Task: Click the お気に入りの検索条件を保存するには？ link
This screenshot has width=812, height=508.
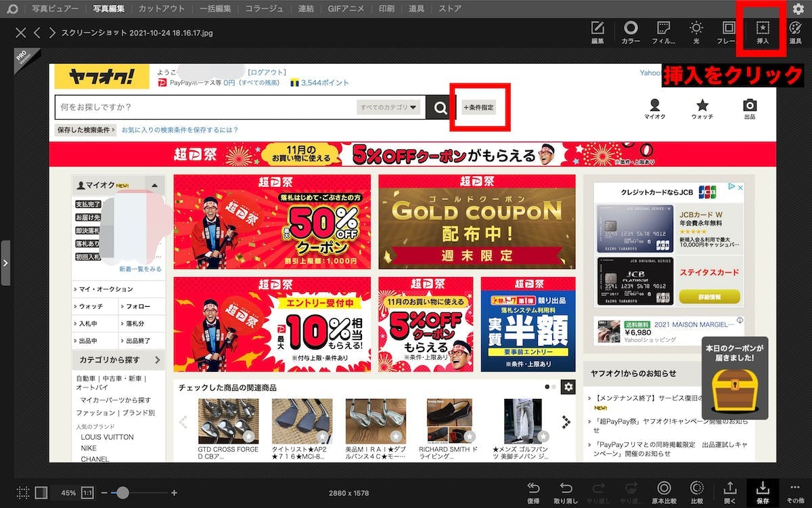Action: [180, 129]
